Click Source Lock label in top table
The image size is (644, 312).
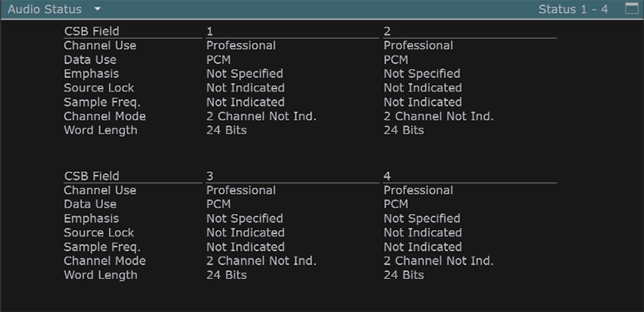click(x=99, y=88)
